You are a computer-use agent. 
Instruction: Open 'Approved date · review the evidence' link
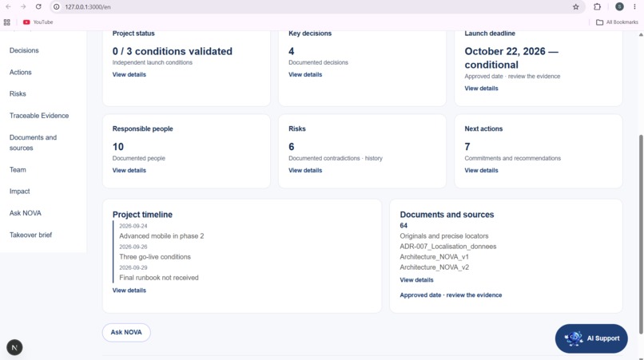(451, 295)
